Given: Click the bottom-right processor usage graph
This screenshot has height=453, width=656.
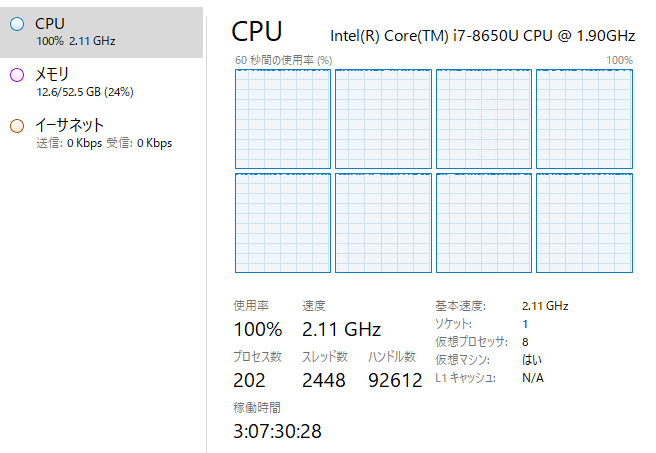Looking at the screenshot, I should tap(584, 223).
